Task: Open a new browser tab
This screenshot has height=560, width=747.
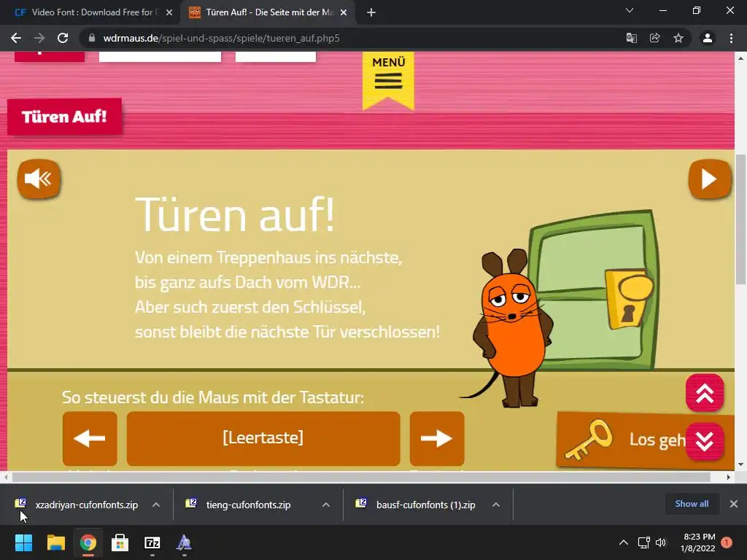Action: pos(371,12)
